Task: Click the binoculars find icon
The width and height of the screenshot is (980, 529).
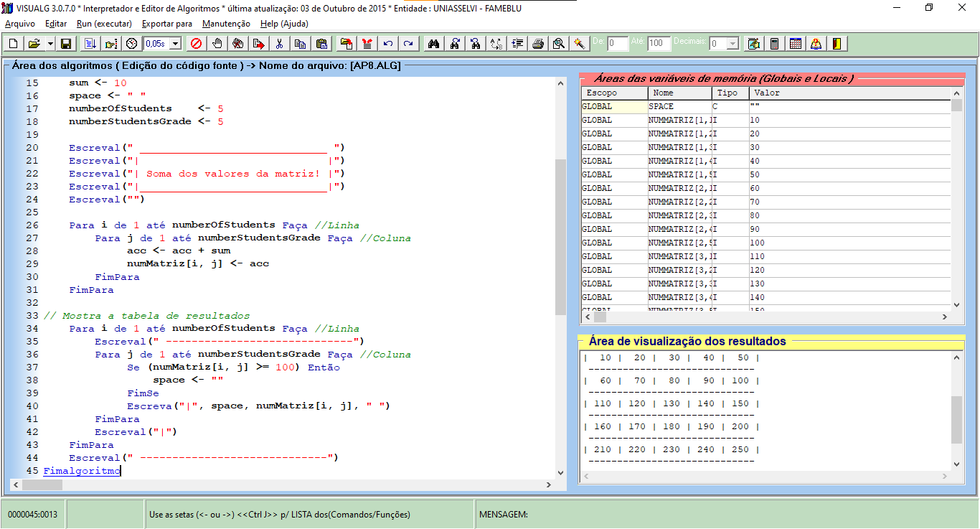Action: click(433, 44)
